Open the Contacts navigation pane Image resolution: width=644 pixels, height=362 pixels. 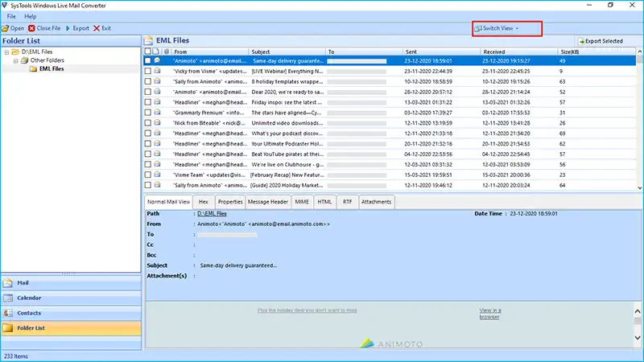pyautogui.click(x=71, y=313)
